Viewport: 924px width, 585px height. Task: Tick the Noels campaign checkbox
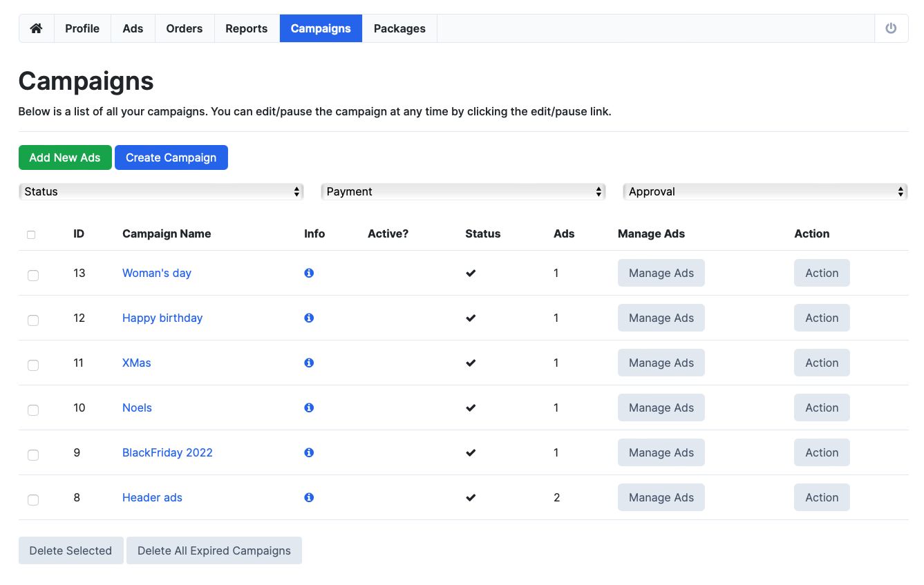[x=33, y=410]
